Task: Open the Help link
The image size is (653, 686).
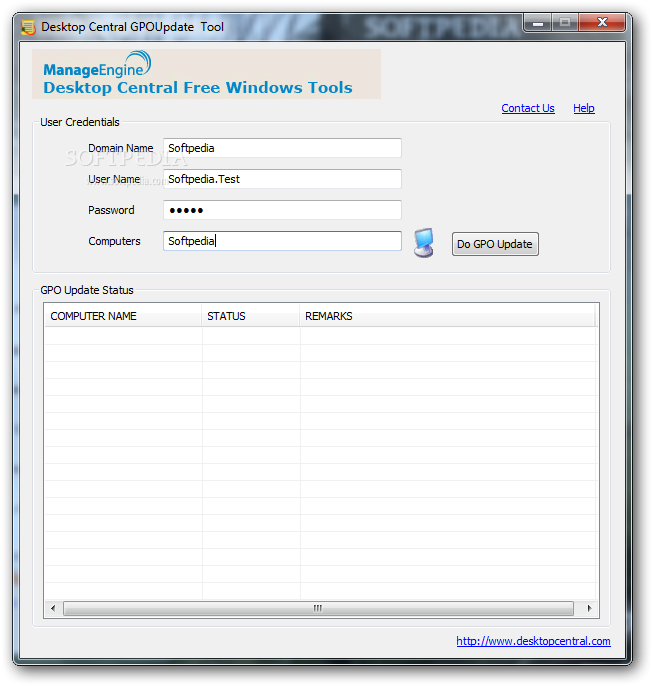Action: pos(584,108)
